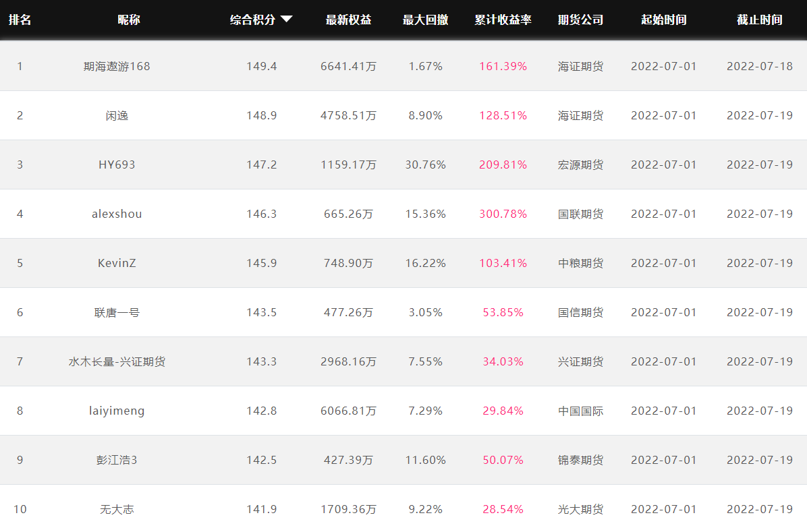The height and width of the screenshot is (532, 807).
Task: Click rank number 10
Action: [x=20, y=509]
